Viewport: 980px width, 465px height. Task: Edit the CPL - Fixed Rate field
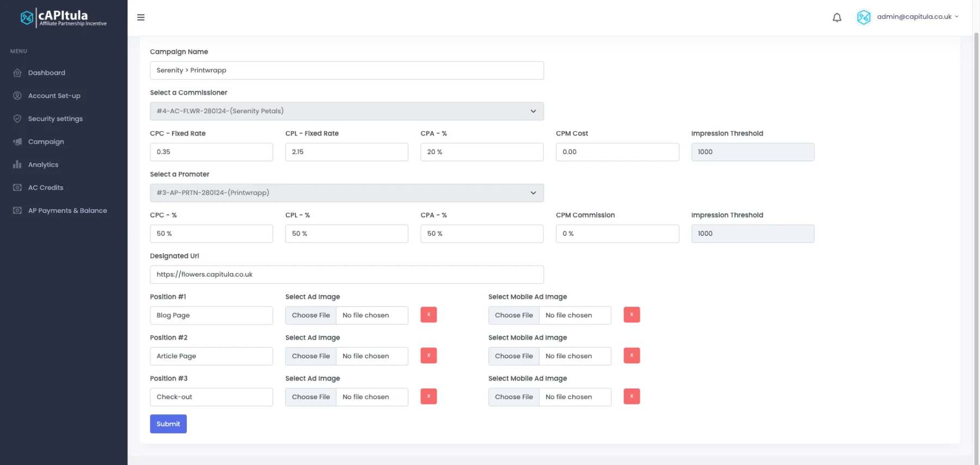pos(347,152)
